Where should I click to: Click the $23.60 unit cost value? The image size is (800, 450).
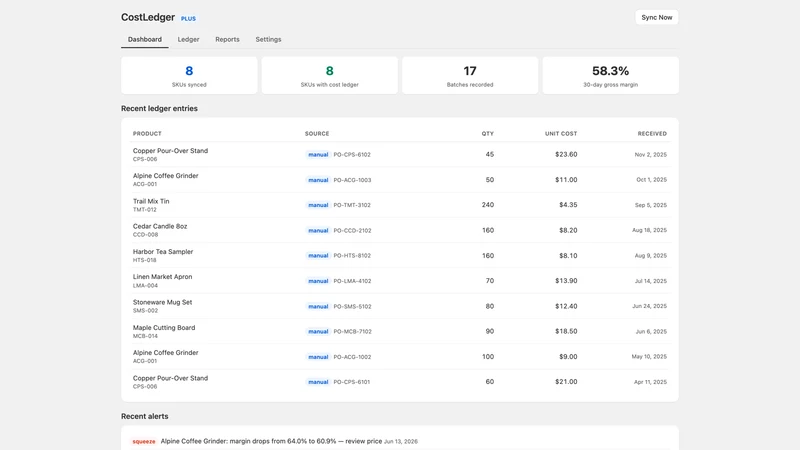pyautogui.click(x=566, y=155)
